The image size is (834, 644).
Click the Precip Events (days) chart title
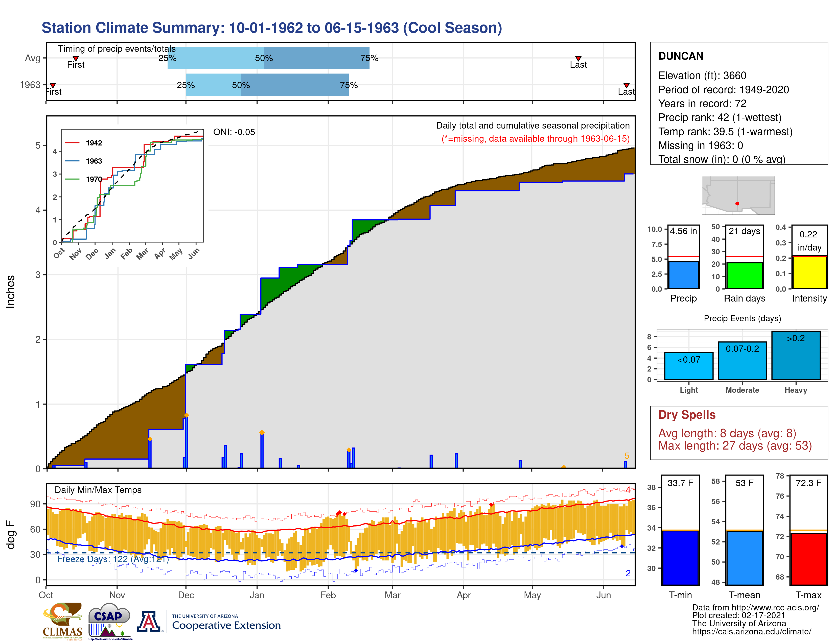(742, 318)
